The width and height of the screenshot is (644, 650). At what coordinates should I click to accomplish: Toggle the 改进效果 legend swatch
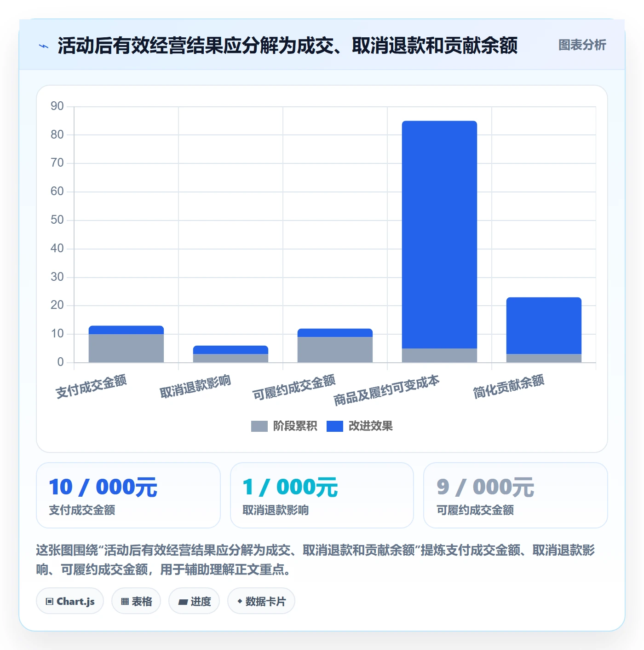[334, 426]
